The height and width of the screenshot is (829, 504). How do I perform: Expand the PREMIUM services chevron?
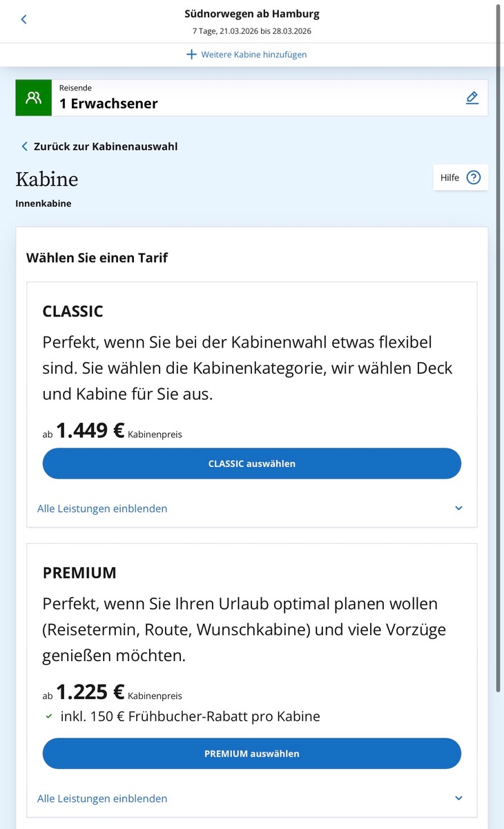tap(459, 799)
